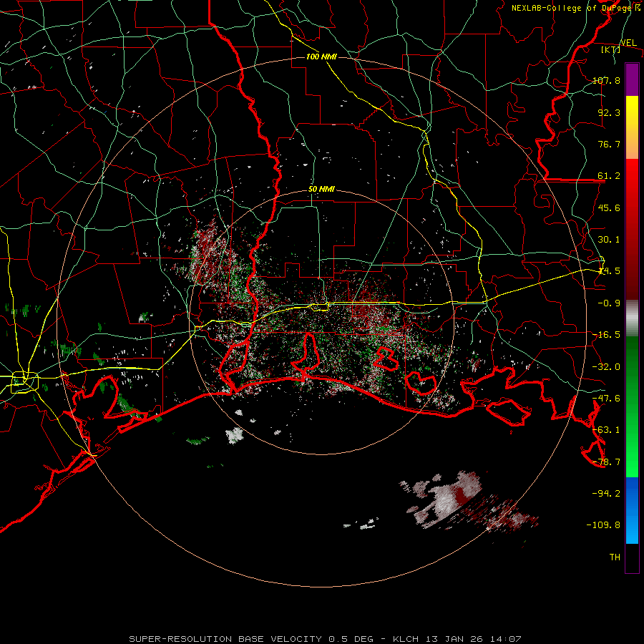
Task: Click the -0.9 velocity label
Action: [x=609, y=303]
